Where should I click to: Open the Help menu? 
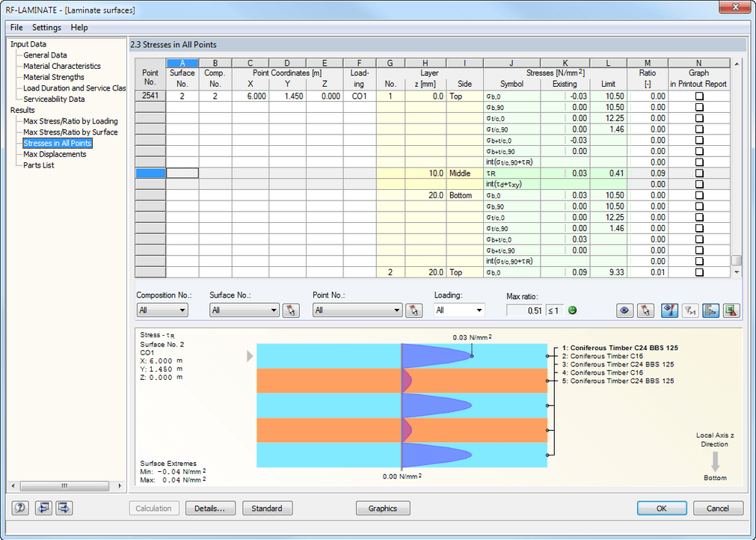[x=79, y=27]
